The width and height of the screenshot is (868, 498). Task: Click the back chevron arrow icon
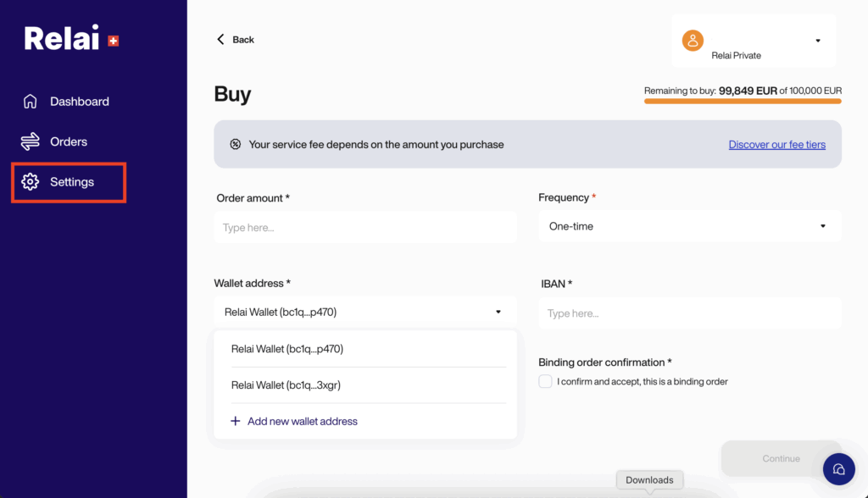coord(220,39)
